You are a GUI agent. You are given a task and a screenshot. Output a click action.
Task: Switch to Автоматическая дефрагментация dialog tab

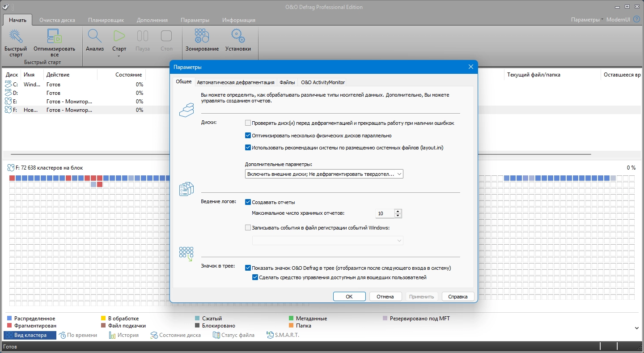(236, 82)
